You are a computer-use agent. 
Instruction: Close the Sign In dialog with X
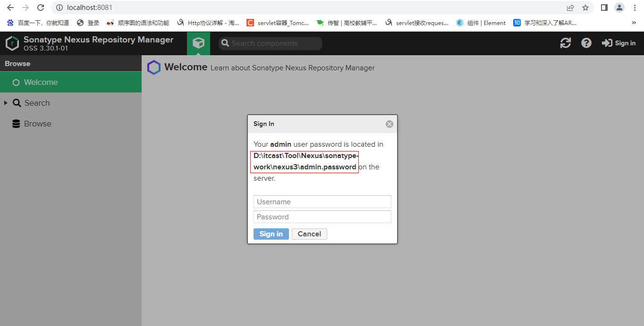[389, 124]
